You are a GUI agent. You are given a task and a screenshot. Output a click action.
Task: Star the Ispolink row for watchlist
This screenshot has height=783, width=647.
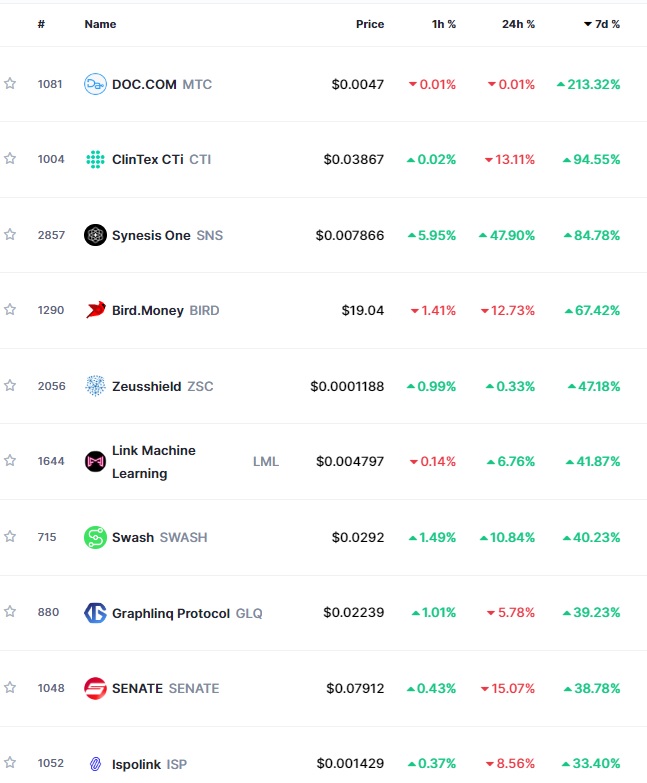[10, 763]
